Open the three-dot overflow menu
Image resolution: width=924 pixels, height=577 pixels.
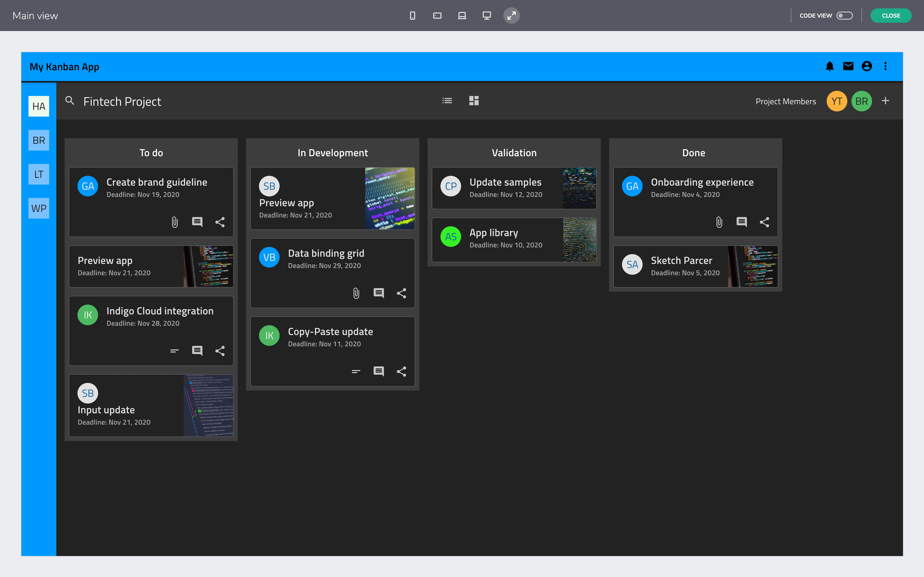[885, 66]
